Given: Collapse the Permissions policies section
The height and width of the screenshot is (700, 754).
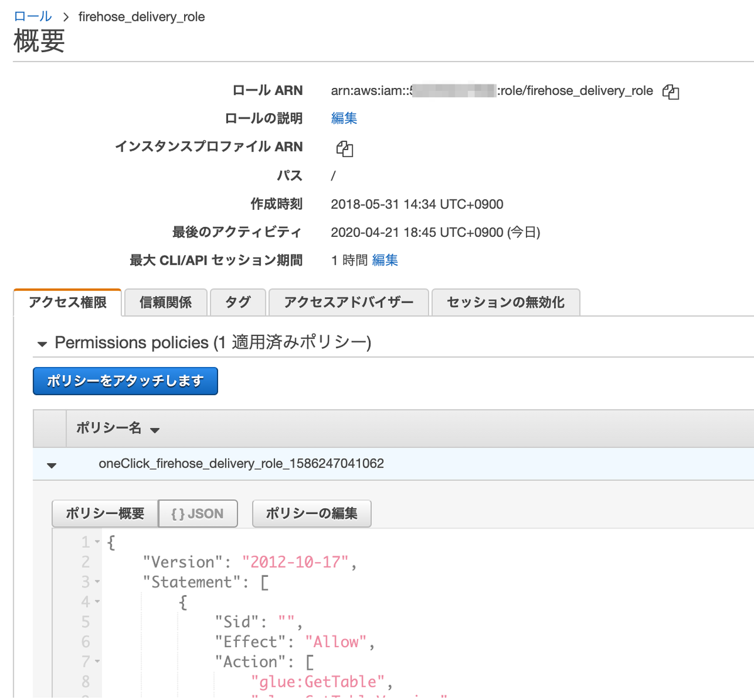Looking at the screenshot, I should (x=42, y=344).
